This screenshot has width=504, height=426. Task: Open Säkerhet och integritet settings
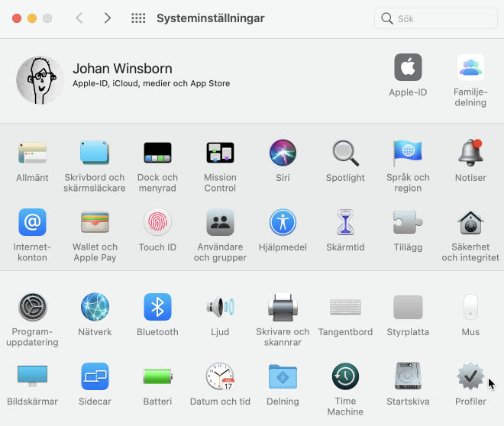470,222
